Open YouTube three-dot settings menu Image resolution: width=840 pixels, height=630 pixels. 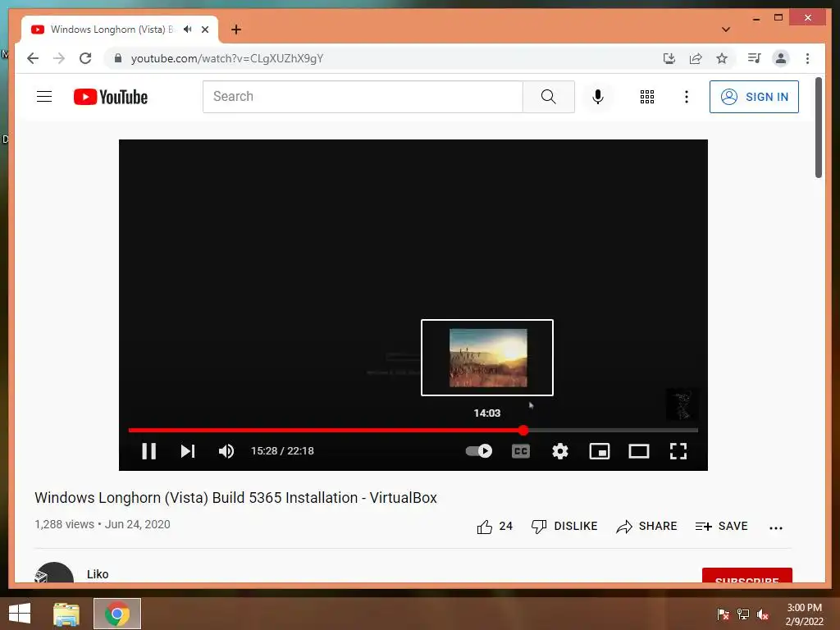click(x=687, y=97)
